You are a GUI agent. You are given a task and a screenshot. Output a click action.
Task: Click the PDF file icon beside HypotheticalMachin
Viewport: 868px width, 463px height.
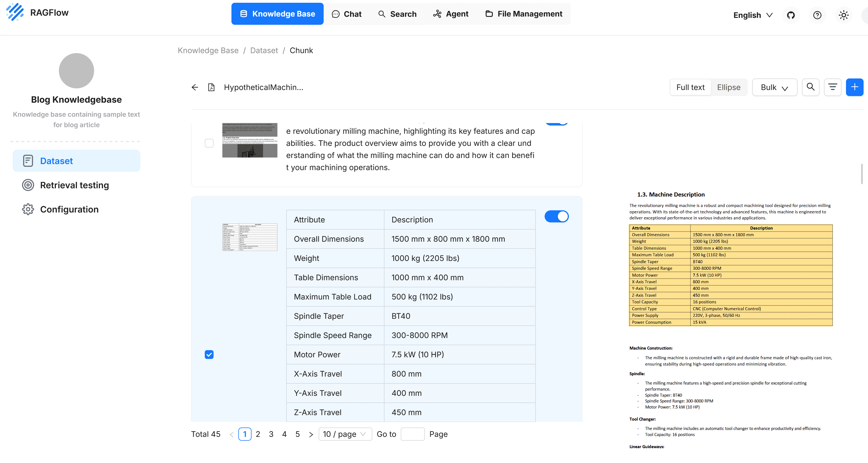[211, 87]
